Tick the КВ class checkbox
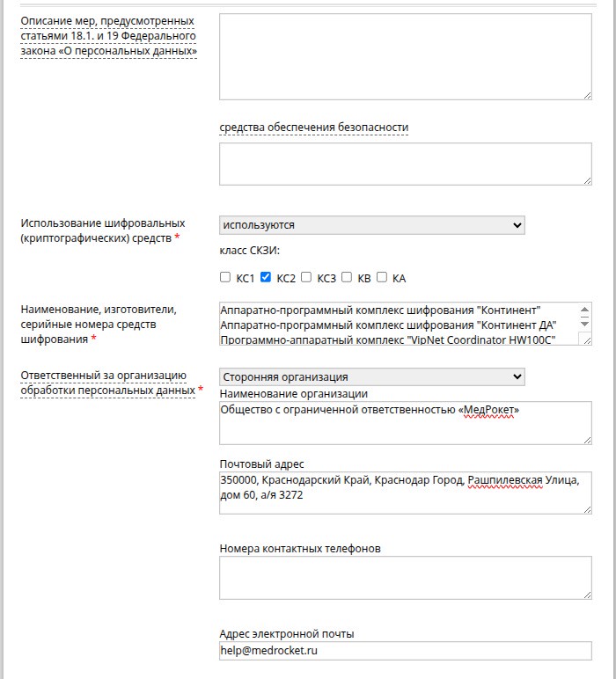Image resolution: width=616 pixels, height=679 pixels. [x=347, y=277]
